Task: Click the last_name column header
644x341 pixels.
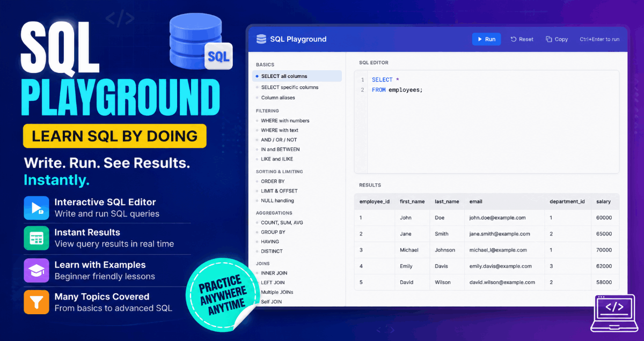Action: pos(447,202)
